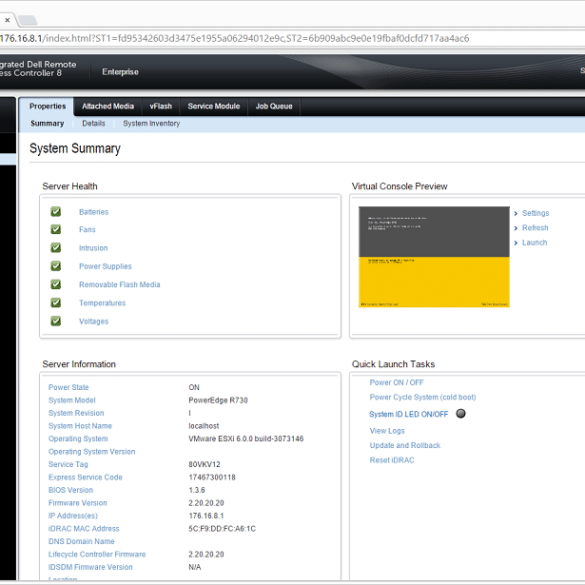Close the current browser tab
The image size is (585, 585).
click(7, 20)
